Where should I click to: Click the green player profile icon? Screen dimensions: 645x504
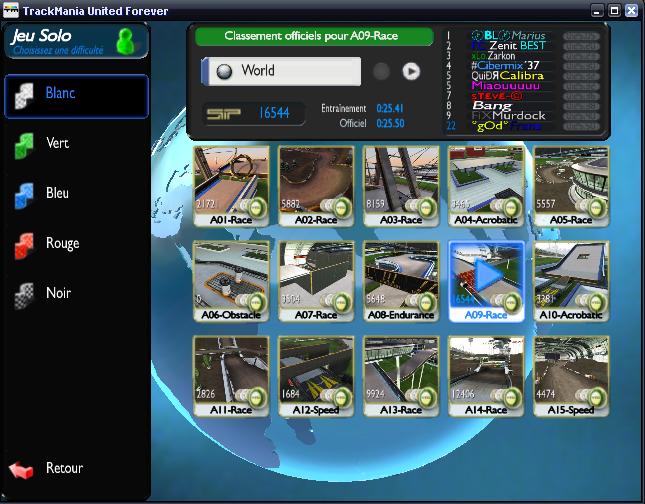click(x=126, y=41)
